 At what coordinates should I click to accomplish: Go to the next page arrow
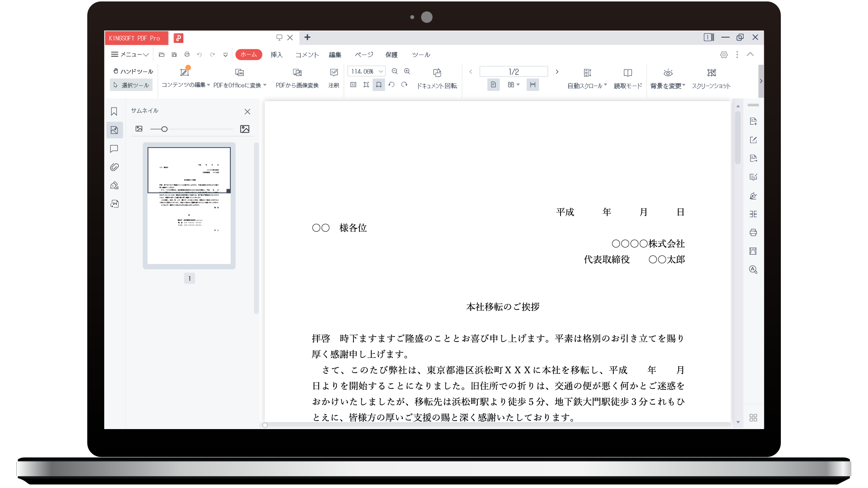click(x=557, y=72)
